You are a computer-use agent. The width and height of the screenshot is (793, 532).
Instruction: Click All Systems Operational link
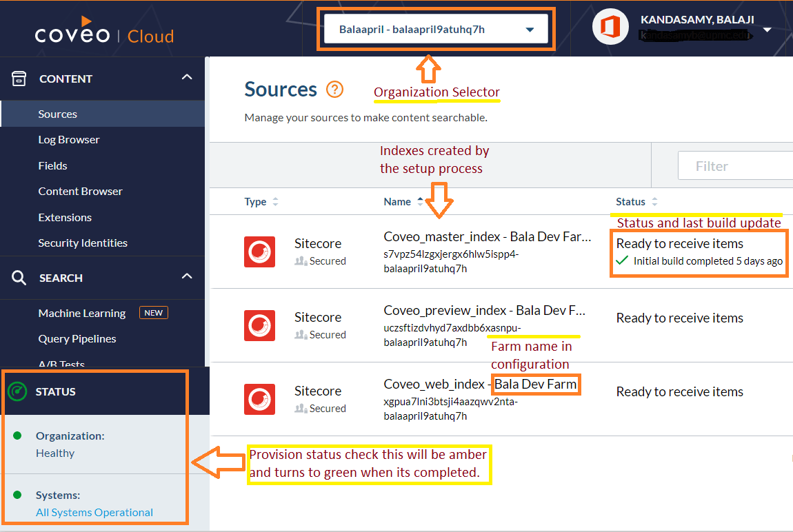(94, 512)
